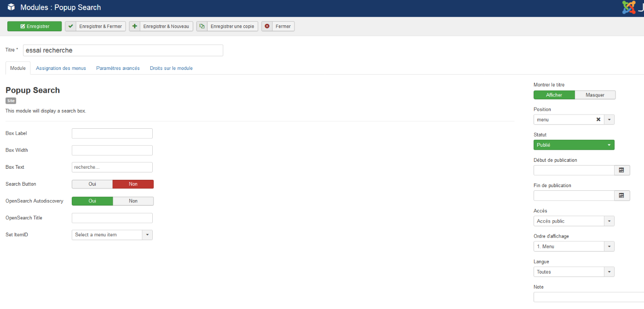This screenshot has height=309, width=644.
Task: Open calendar for Début de publication
Action: coord(621,170)
